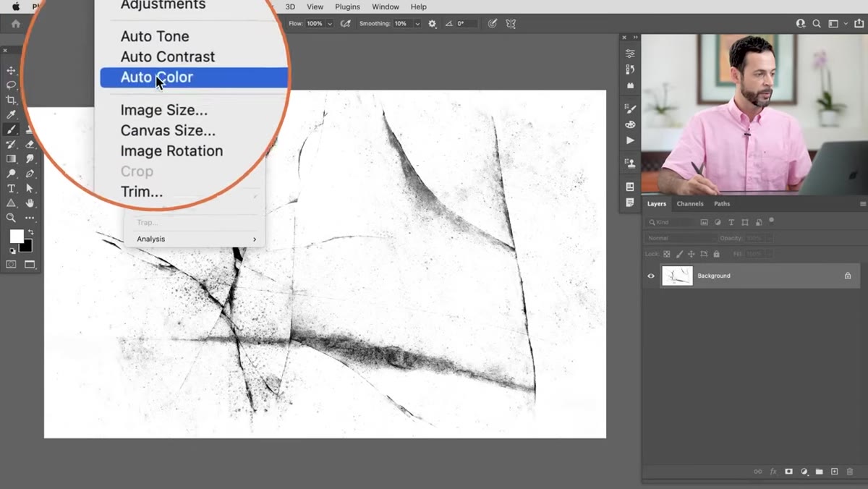Select the Hand tool
The width and height of the screenshot is (868, 489).
click(30, 203)
